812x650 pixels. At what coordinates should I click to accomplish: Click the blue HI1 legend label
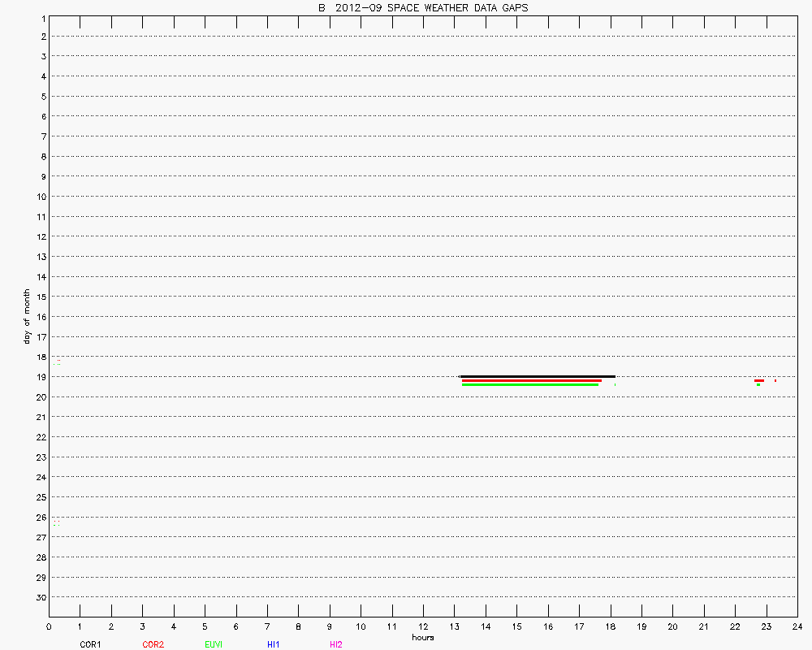[274, 644]
